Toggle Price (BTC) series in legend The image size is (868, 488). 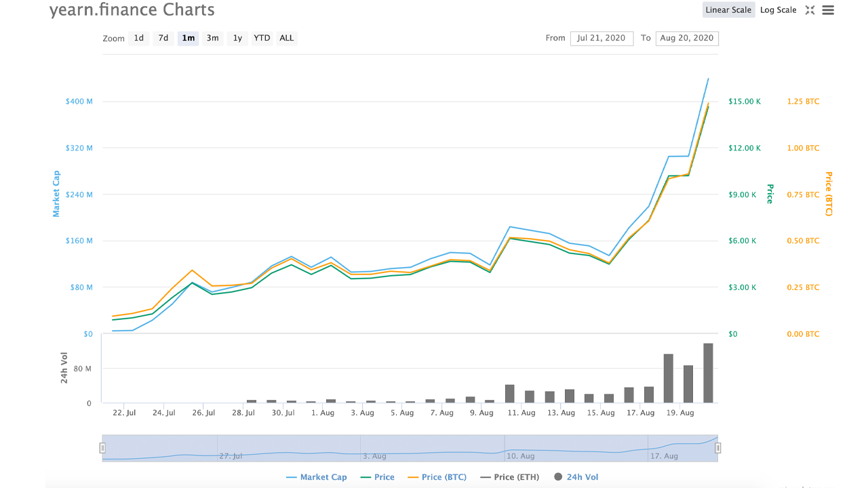coord(437,477)
